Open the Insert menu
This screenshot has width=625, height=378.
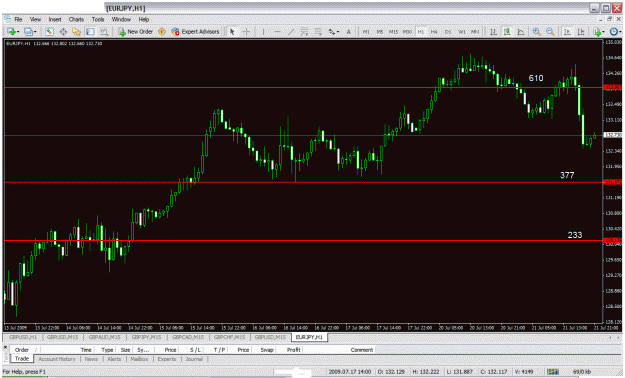pos(55,19)
